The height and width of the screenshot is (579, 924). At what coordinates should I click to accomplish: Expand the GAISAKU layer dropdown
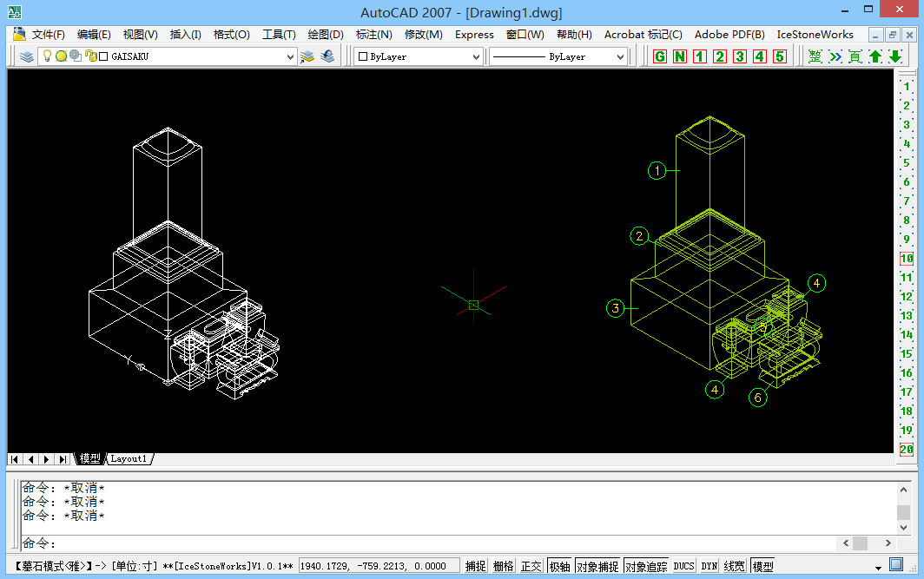point(290,56)
